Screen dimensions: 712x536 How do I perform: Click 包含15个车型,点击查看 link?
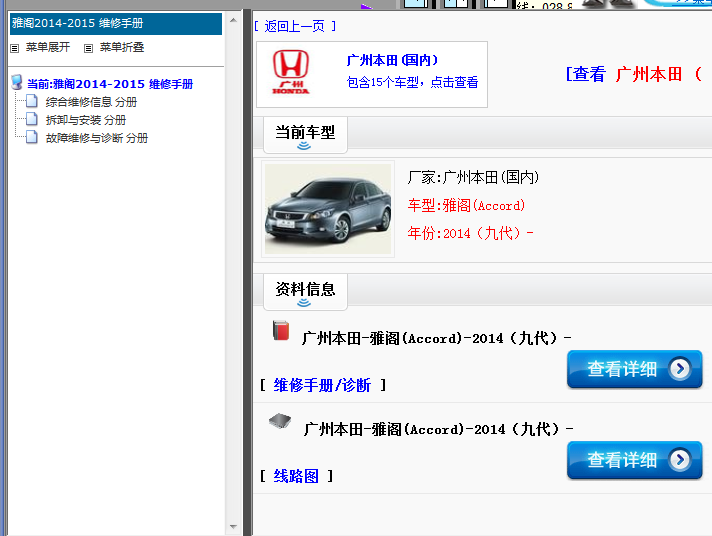[x=412, y=82]
